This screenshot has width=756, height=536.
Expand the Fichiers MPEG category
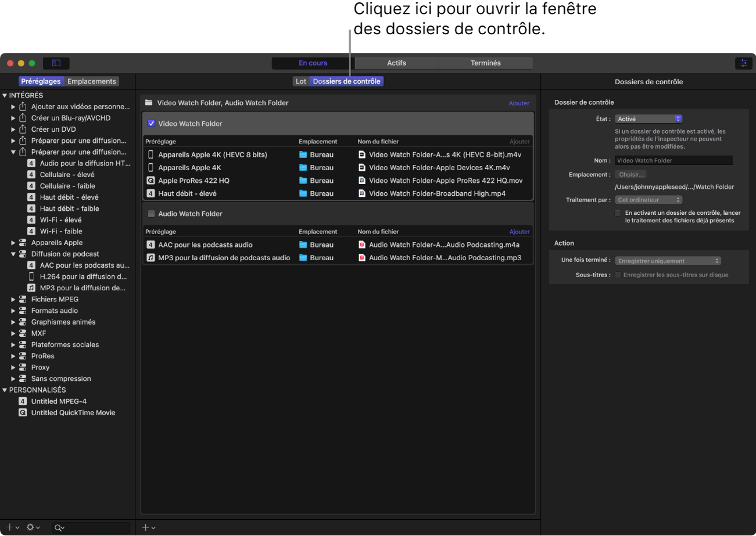tap(14, 299)
